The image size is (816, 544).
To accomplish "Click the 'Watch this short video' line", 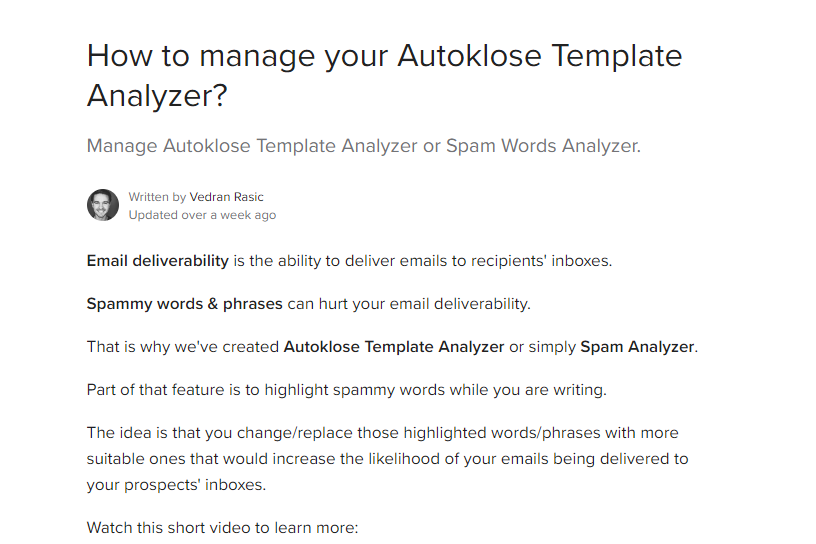I will (222, 527).
